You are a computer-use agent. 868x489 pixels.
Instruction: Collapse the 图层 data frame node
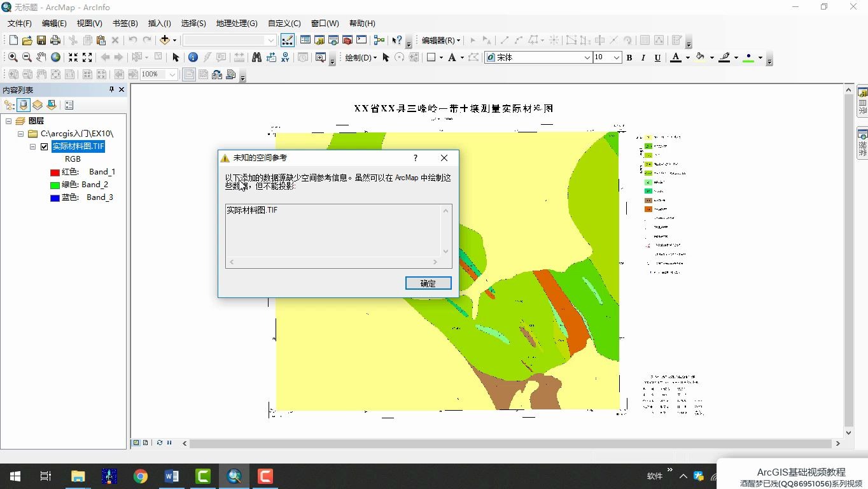click(x=8, y=121)
